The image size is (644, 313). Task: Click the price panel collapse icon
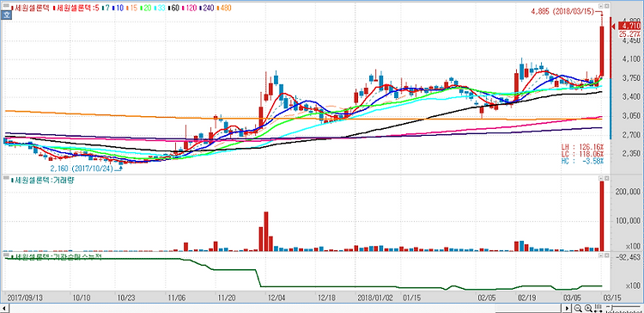pos(600,7)
